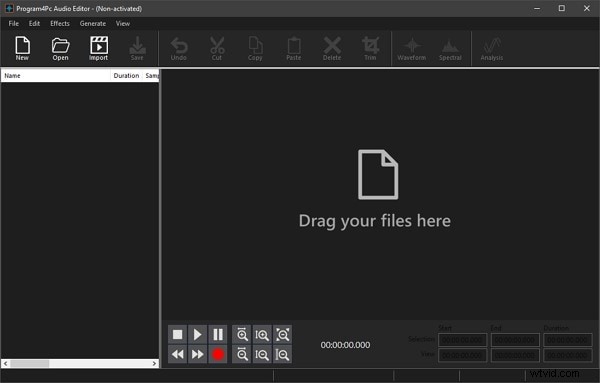
Task: Click the Cut scissors icon
Action: (217, 48)
